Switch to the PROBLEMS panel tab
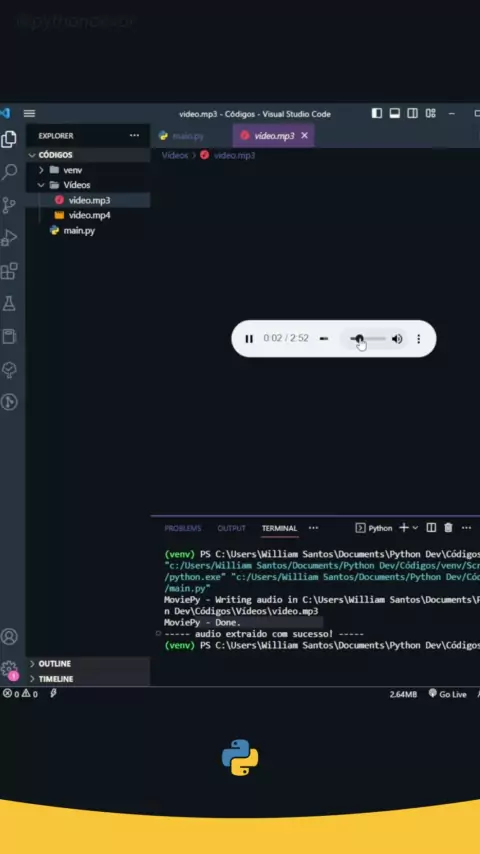Screen dimensions: 480x854 (183, 528)
